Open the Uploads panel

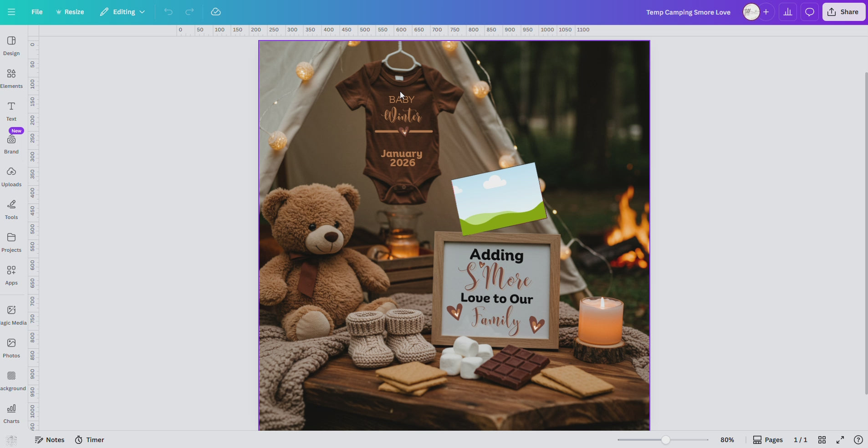pos(11,177)
